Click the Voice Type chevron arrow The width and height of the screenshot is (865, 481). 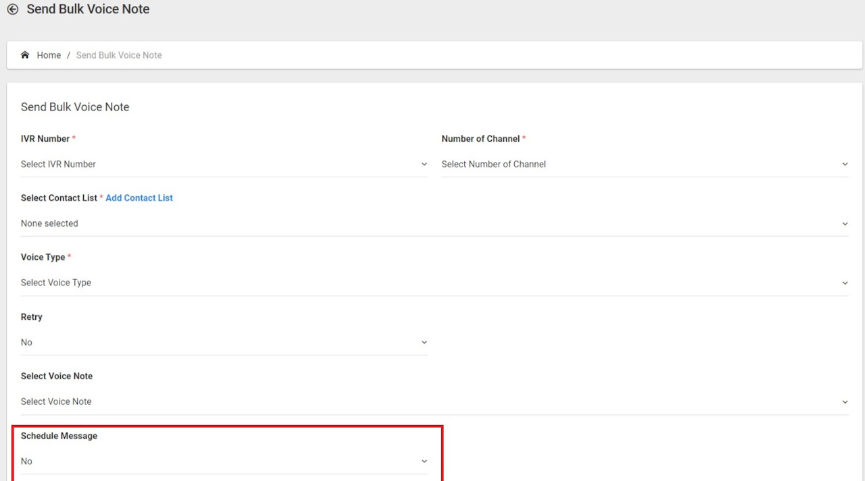coord(845,283)
